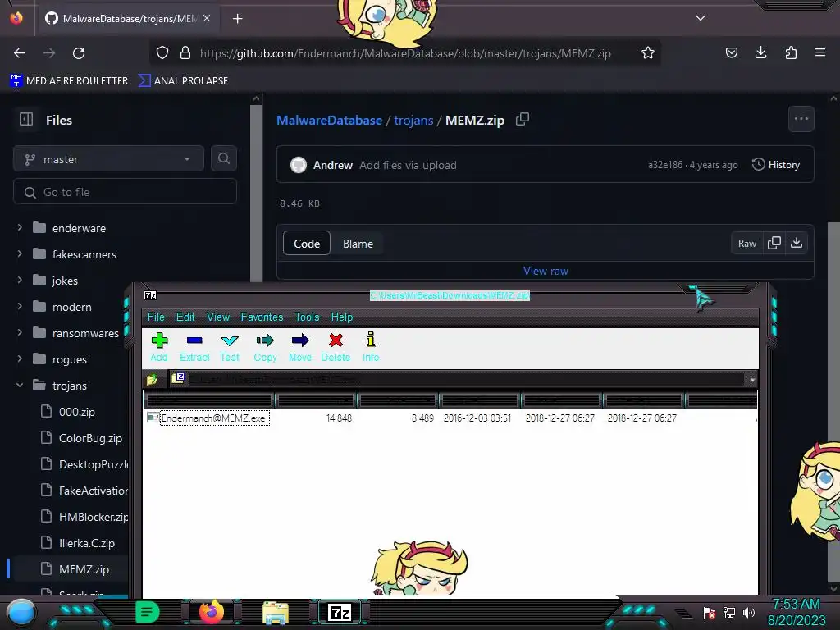Click the Raw button
The width and height of the screenshot is (840, 630).
pos(746,243)
